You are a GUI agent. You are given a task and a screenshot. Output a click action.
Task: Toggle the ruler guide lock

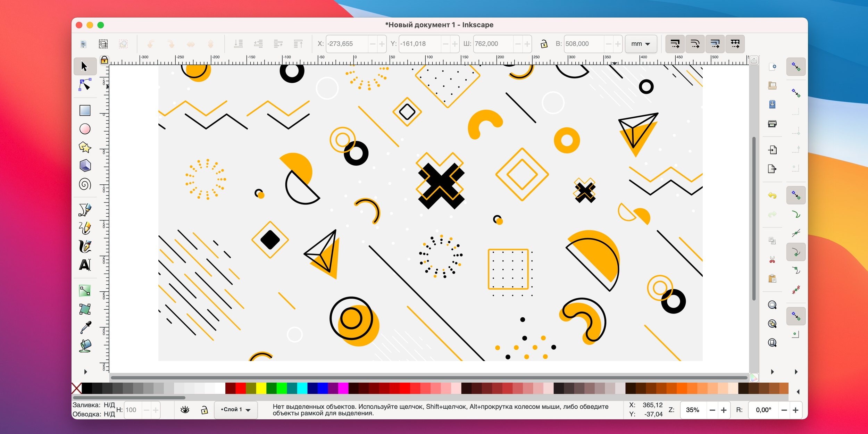tap(104, 60)
